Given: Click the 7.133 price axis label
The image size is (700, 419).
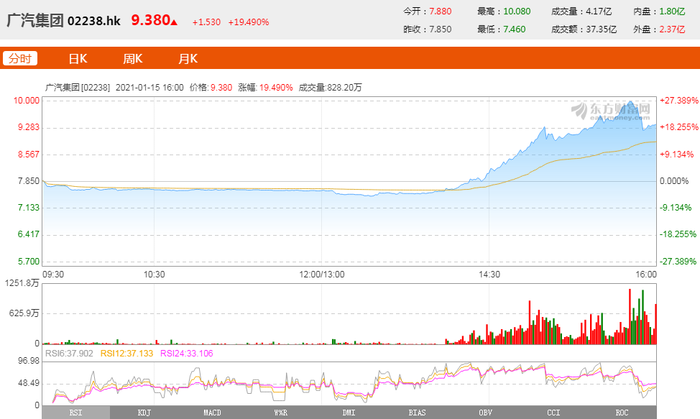Looking at the screenshot, I should 29,208.
